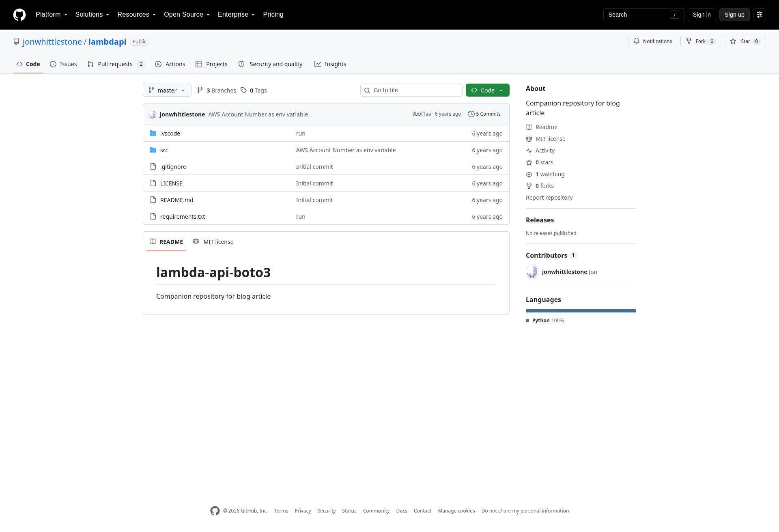Click the scales icon beside MIT license in About

tap(529, 139)
